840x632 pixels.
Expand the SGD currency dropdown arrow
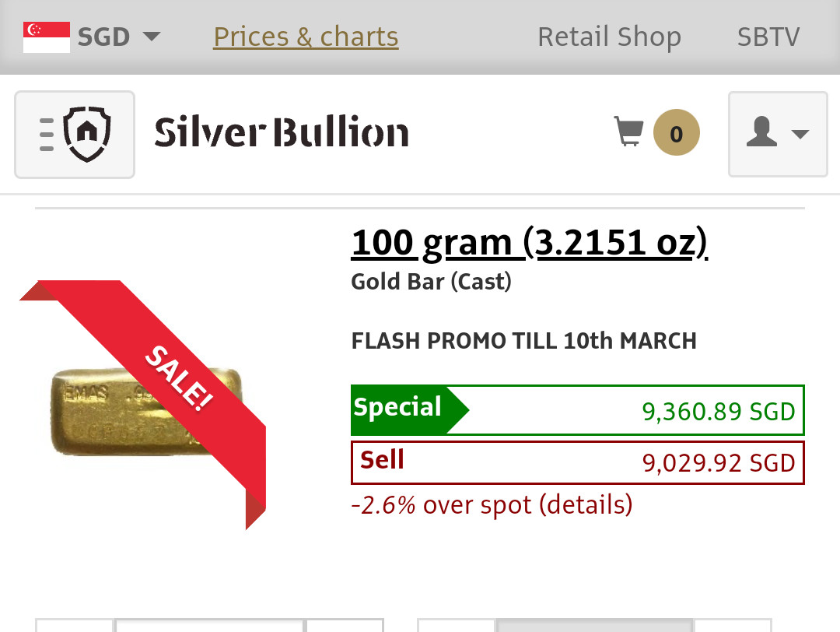[x=152, y=37]
